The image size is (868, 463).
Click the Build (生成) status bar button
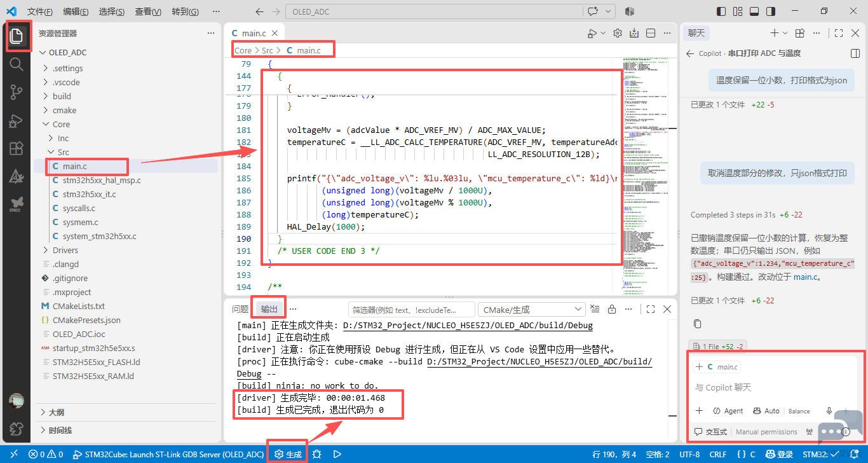click(x=288, y=455)
